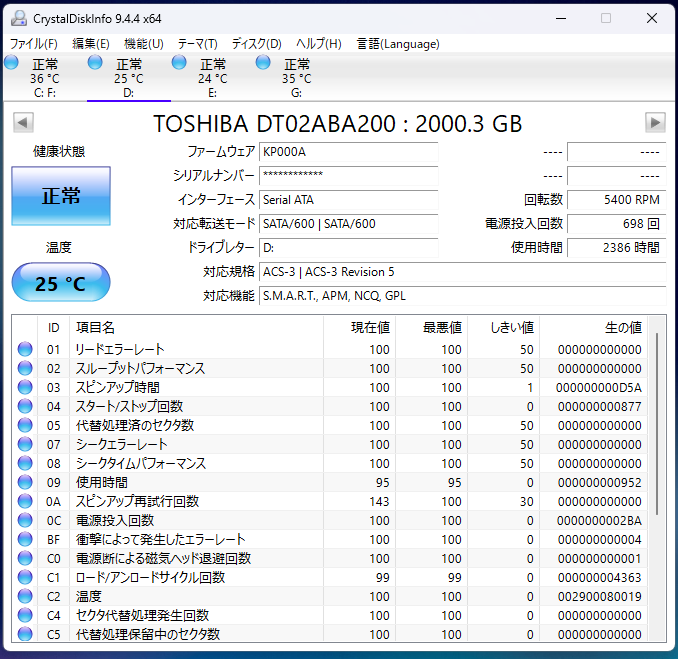Click the ACS-3 Revision 5 standard field
Image resolution: width=678 pixels, height=659 pixels.
click(x=463, y=272)
